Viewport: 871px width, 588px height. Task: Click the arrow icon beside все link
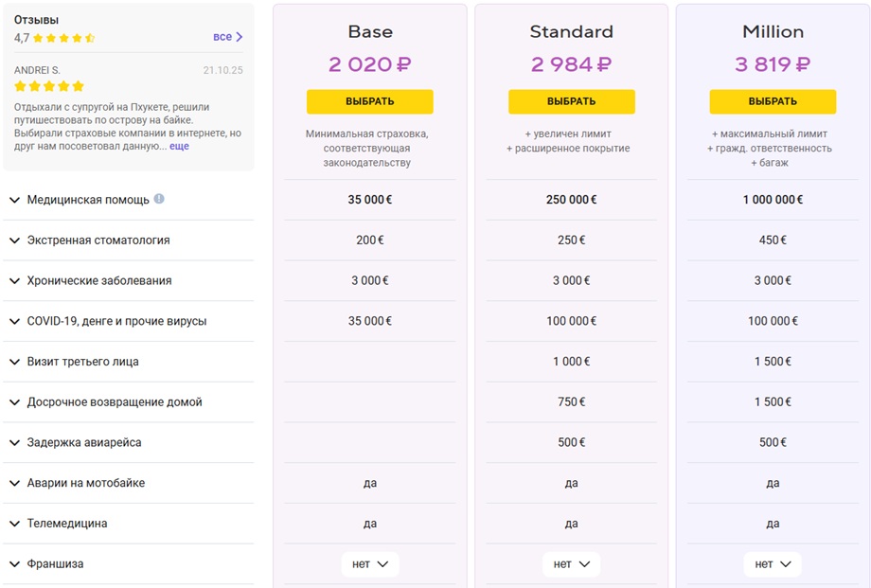click(240, 37)
